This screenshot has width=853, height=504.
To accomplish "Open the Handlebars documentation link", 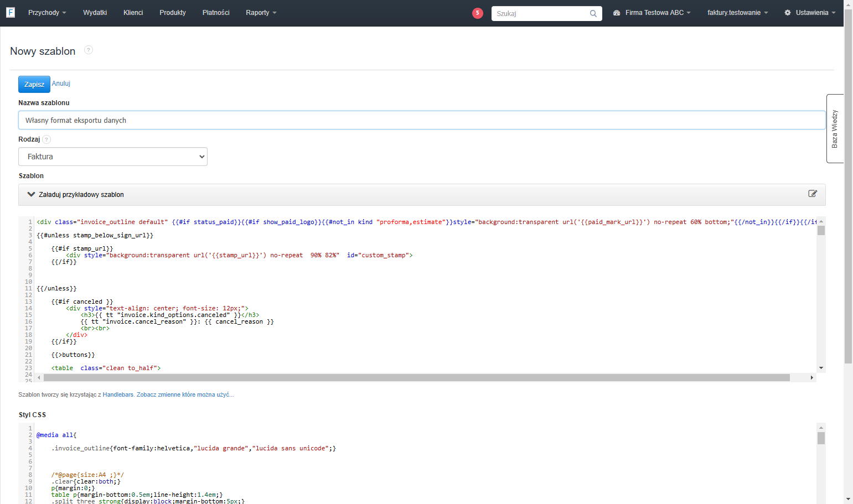I will [x=118, y=394].
